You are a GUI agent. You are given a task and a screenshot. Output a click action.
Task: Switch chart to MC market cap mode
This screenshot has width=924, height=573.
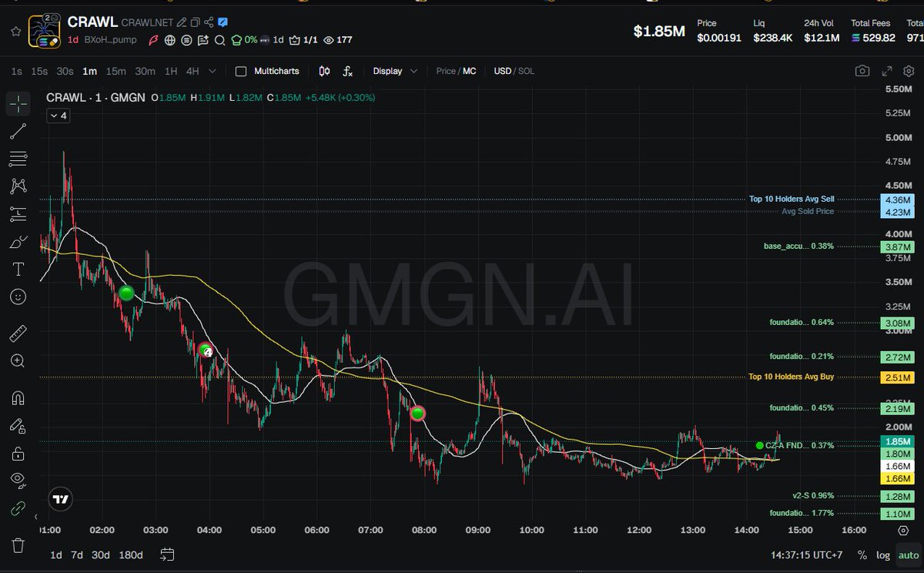469,71
